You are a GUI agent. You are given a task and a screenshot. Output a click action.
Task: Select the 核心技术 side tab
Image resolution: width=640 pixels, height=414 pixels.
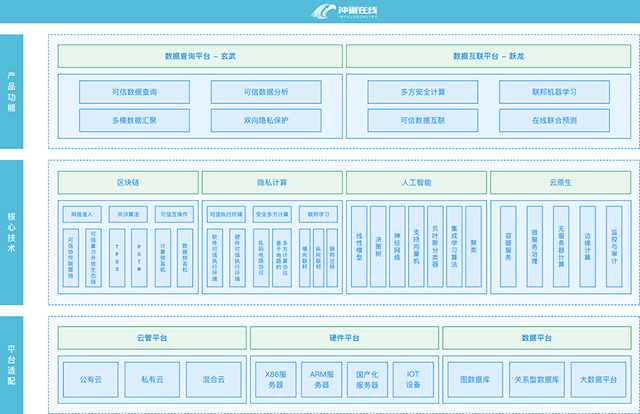click(x=11, y=232)
